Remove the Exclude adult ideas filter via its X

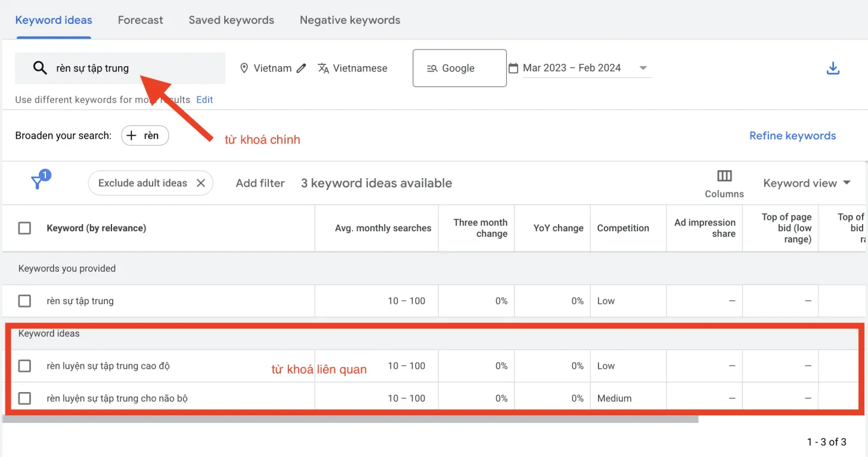pos(201,183)
